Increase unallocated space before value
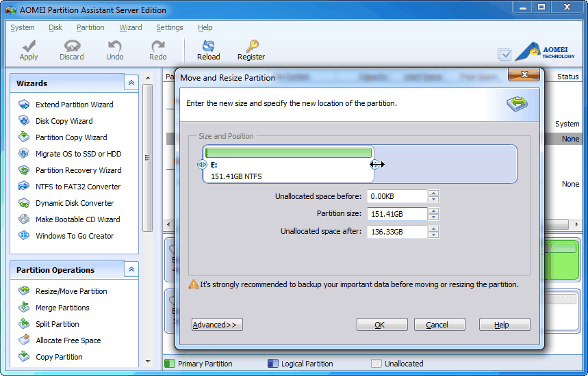The image size is (588, 376). tap(434, 193)
